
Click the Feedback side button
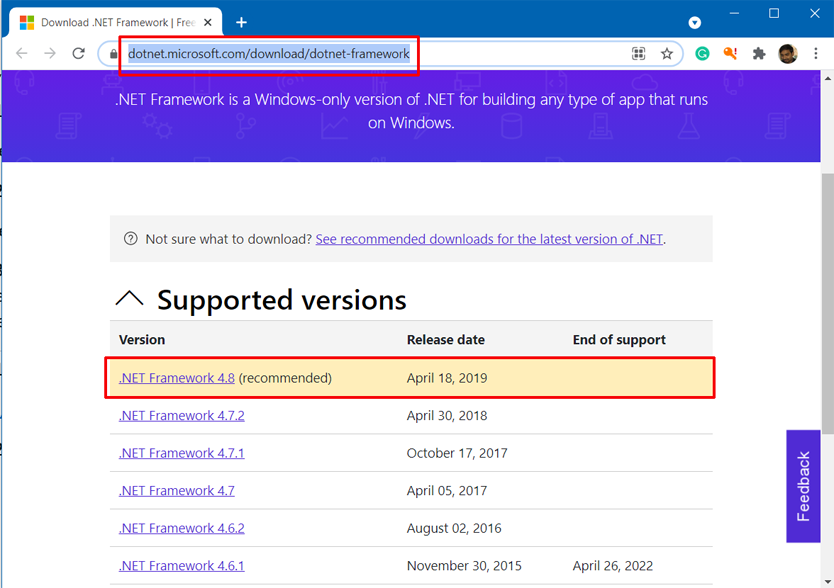(803, 486)
